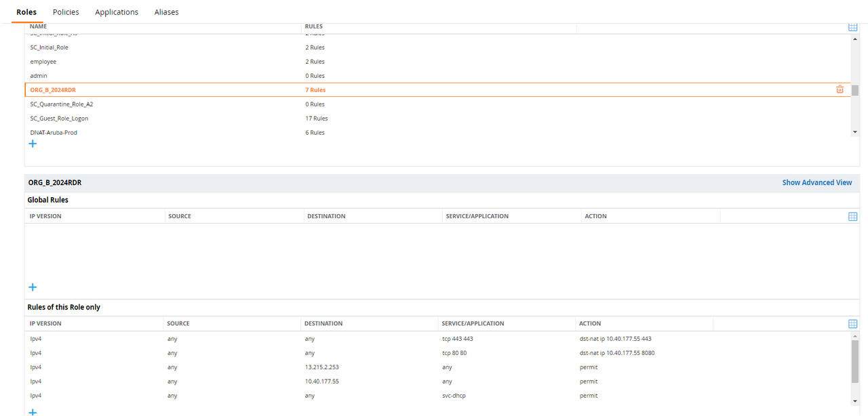The width and height of the screenshot is (868, 416).
Task: Select the SC_Guest_Role_Logon role row
Action: coord(59,119)
